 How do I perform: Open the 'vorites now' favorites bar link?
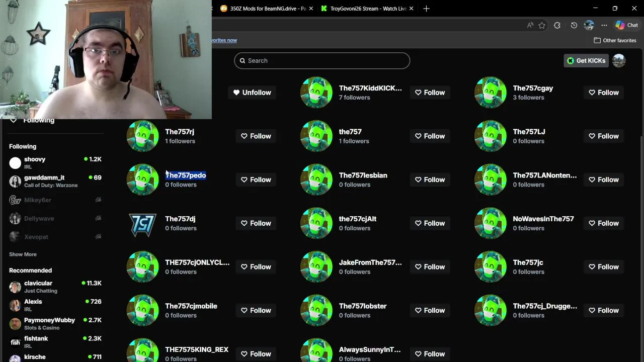point(224,40)
